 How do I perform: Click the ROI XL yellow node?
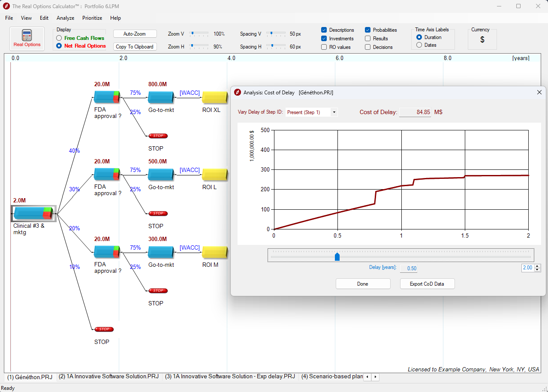(x=214, y=97)
